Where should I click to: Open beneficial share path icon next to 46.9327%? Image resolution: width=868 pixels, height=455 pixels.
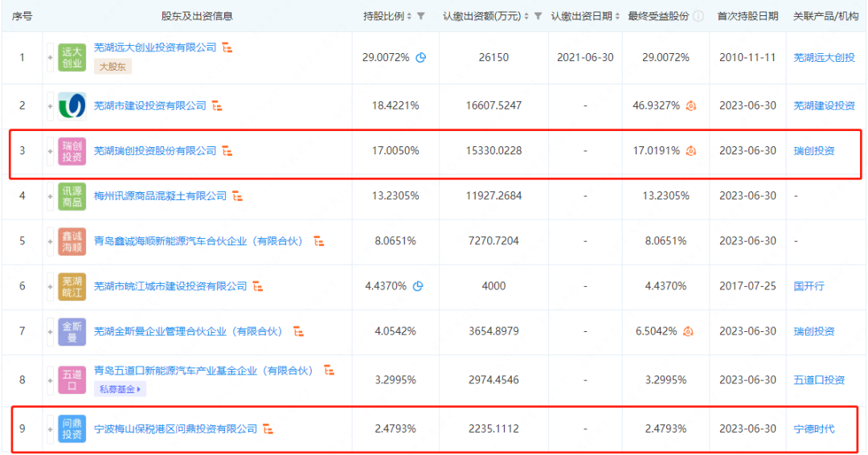(x=690, y=106)
